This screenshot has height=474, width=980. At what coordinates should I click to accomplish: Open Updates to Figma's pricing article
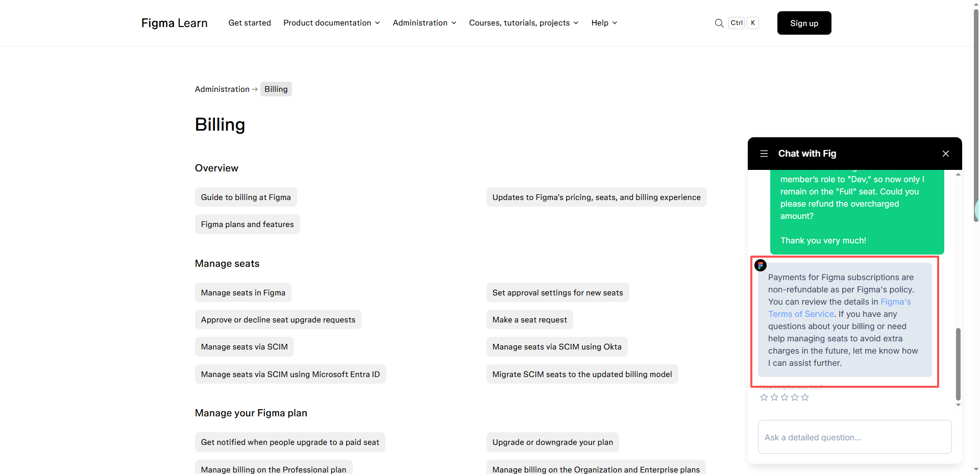click(596, 197)
